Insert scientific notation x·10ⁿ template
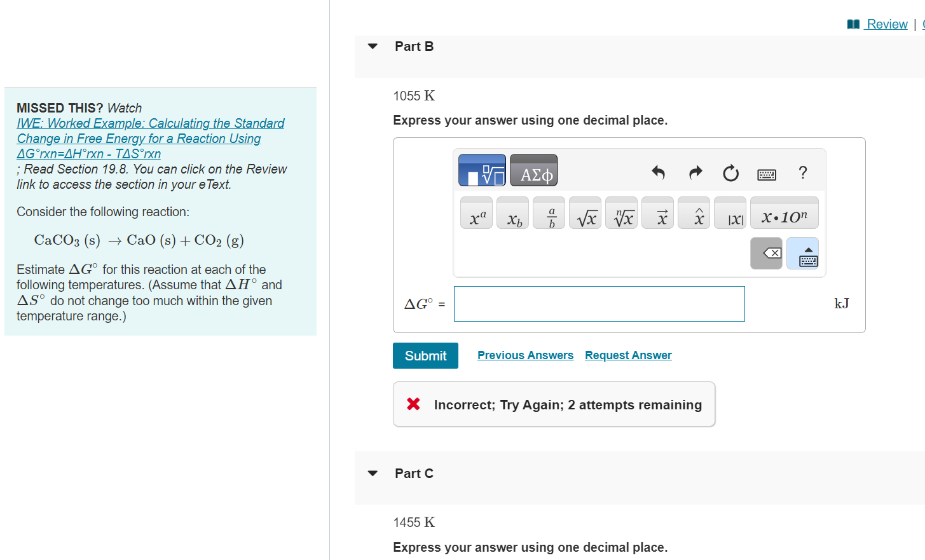 click(785, 213)
